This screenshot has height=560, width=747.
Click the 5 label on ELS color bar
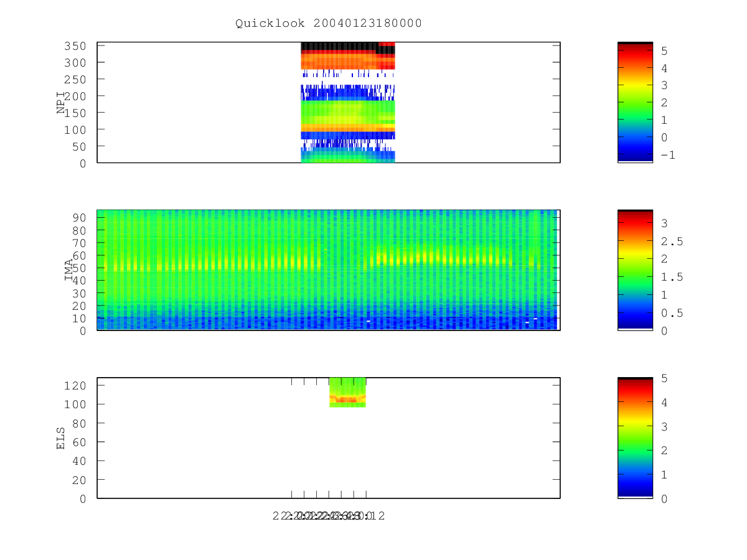point(665,378)
